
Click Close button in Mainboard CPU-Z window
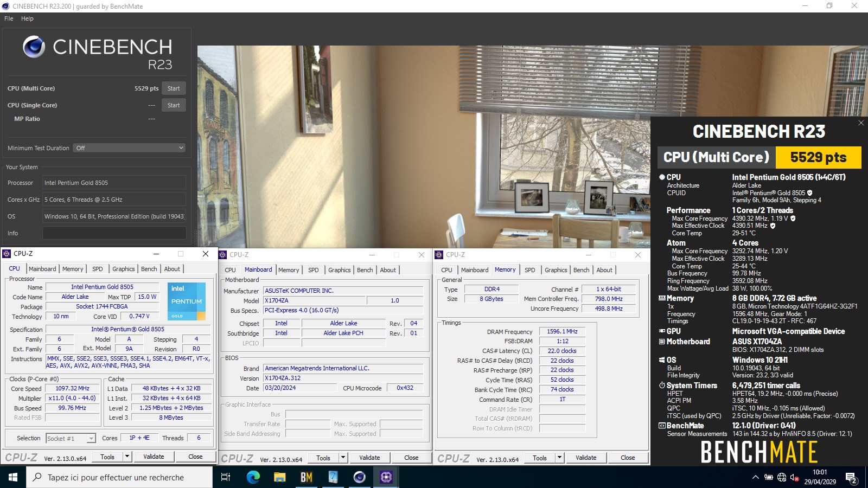pyautogui.click(x=411, y=458)
